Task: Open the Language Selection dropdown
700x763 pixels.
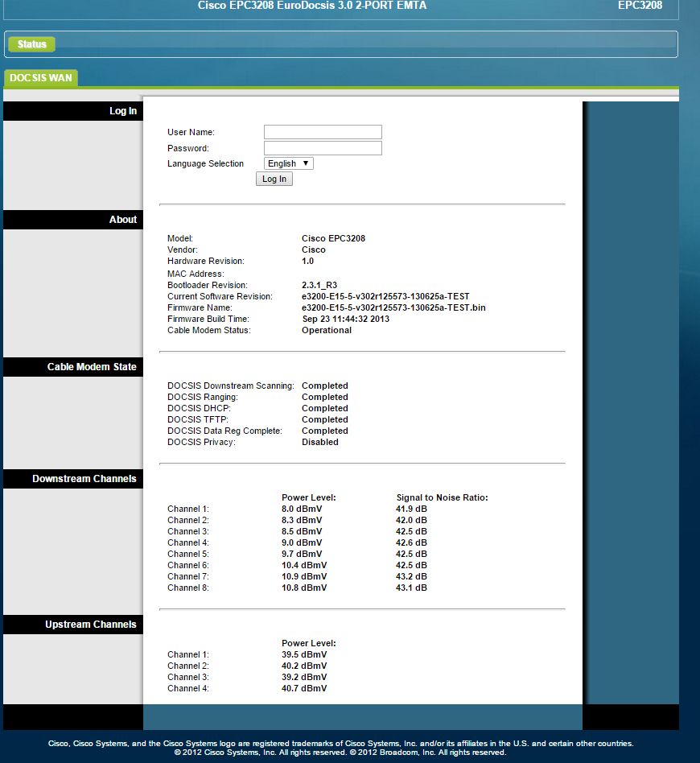Action: [x=289, y=163]
